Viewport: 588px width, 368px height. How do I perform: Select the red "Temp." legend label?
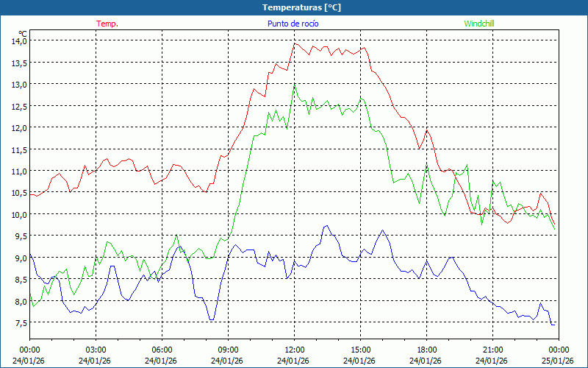pos(107,24)
